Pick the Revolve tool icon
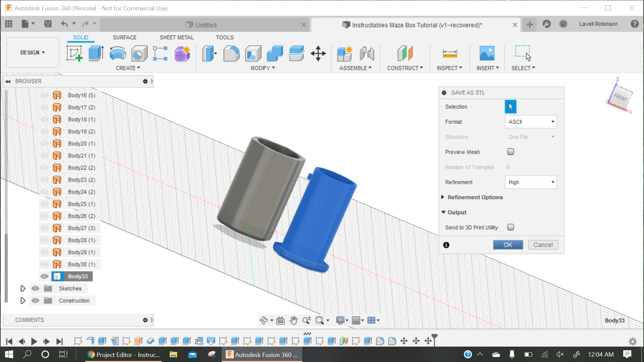 (x=118, y=54)
